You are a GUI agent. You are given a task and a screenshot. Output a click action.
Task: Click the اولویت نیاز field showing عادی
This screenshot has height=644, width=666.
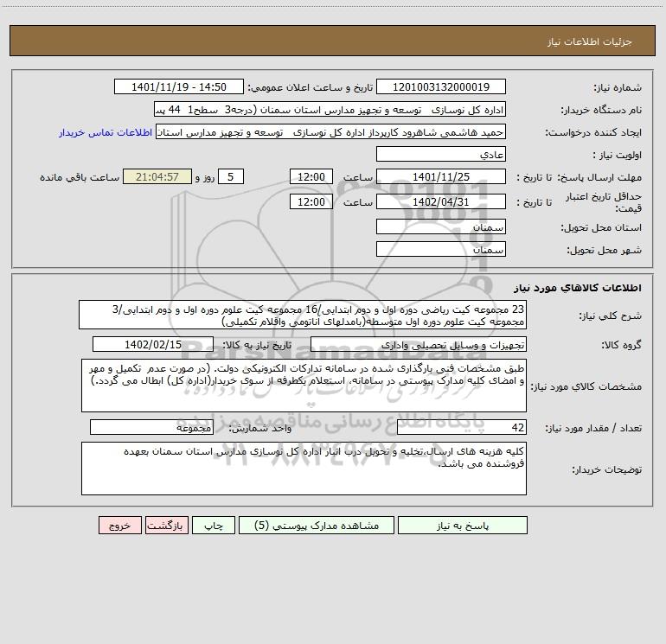point(441,154)
